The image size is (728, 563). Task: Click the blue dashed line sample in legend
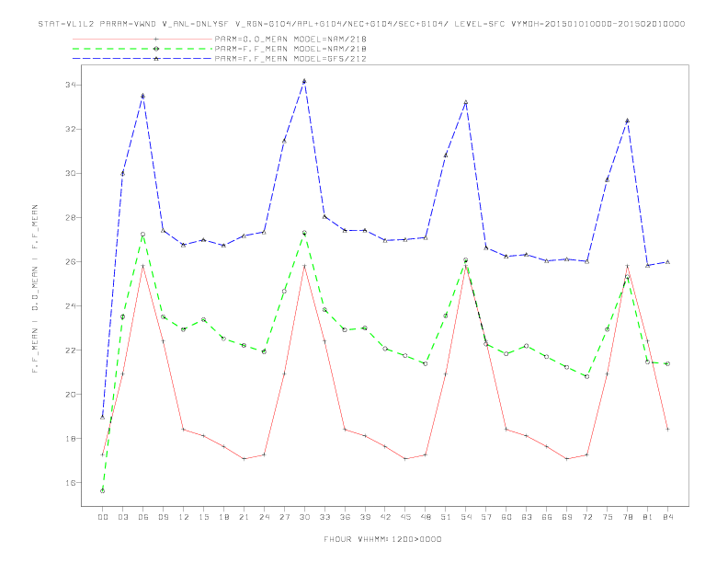point(142,59)
